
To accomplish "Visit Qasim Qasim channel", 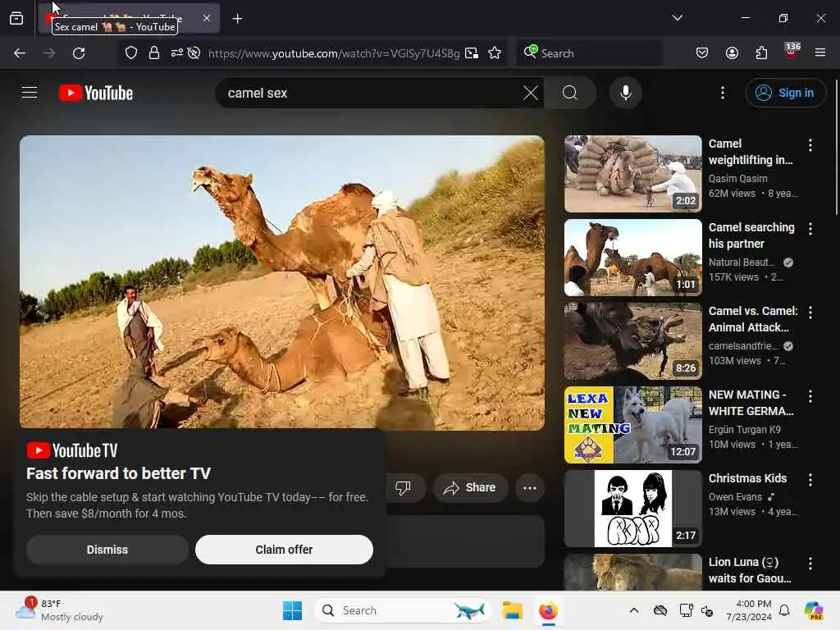I will pos(737,178).
